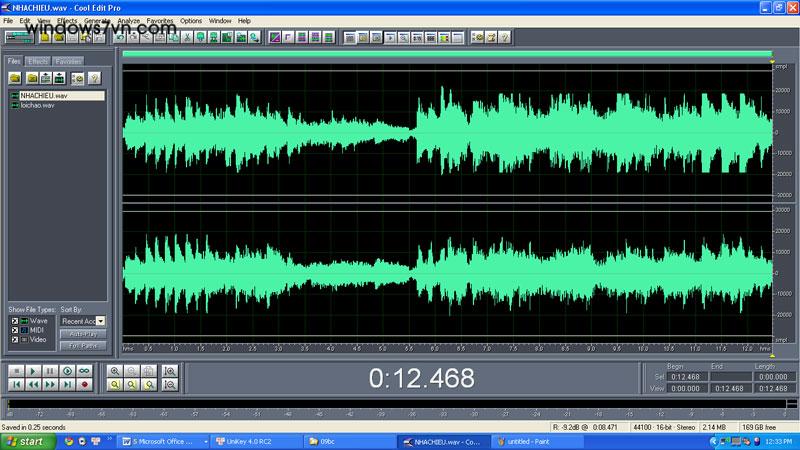Screen dimensions: 800x450
Task: Click the green horizontal range bar above waveform
Action: (x=447, y=54)
